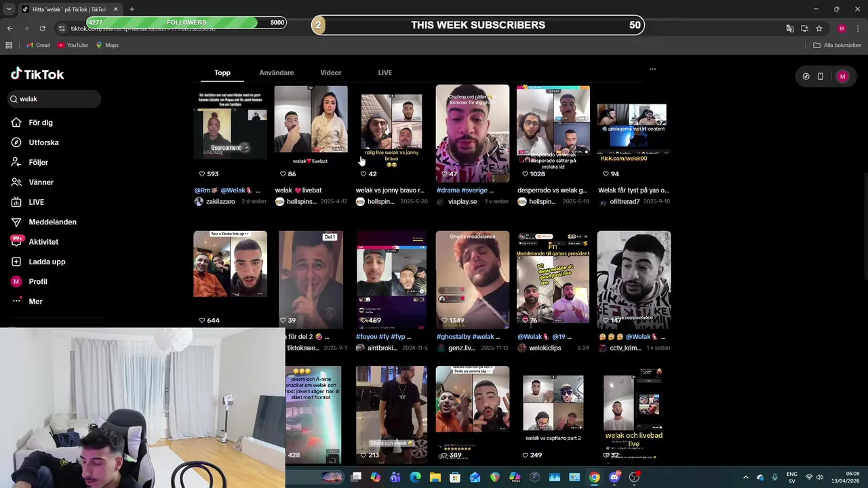Open the volume control in system tray
Screen dimensions: 868x488
(x=821, y=477)
